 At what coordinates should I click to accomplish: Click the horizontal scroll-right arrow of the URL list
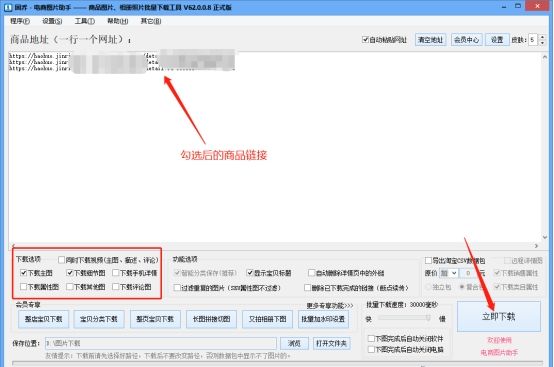[x=536, y=245]
